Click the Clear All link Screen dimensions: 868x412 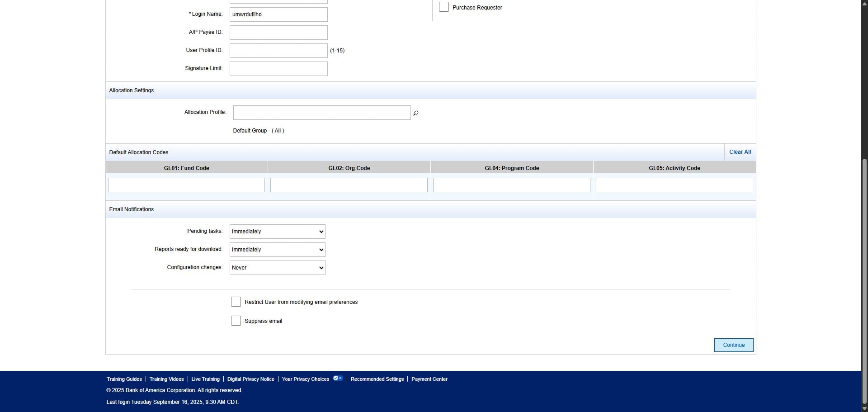[740, 152]
